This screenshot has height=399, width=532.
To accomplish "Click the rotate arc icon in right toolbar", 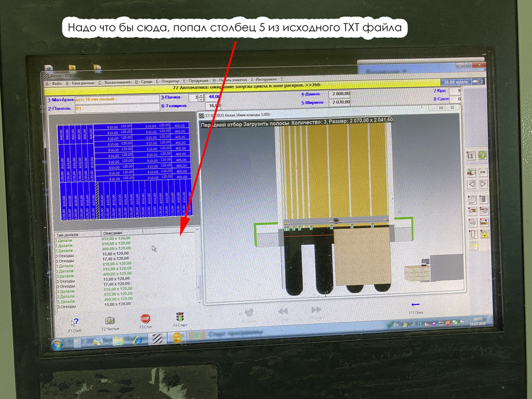I will (472, 199).
